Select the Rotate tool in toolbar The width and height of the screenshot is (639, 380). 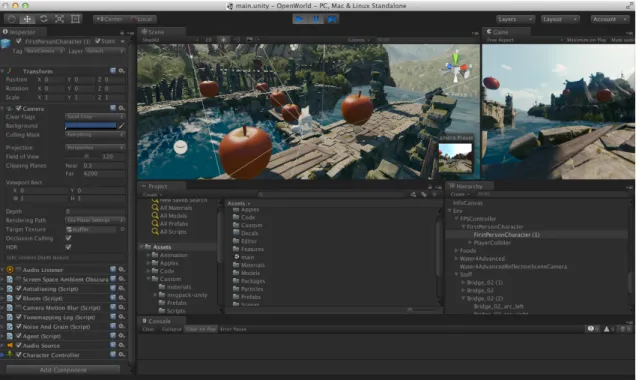tap(44, 19)
